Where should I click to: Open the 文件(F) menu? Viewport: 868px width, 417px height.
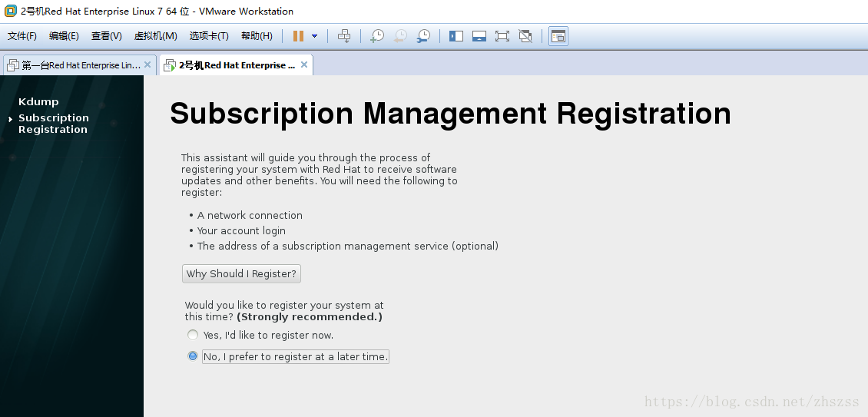22,36
